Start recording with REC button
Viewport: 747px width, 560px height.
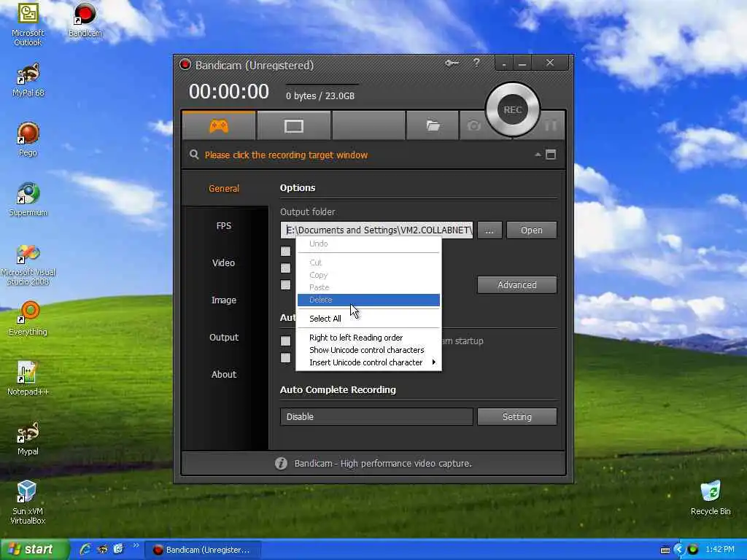click(x=513, y=110)
